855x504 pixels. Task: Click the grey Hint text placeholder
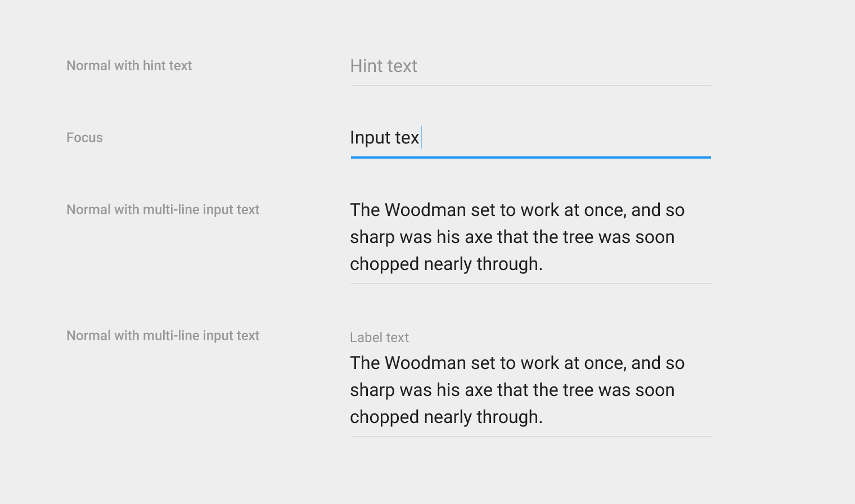(384, 66)
